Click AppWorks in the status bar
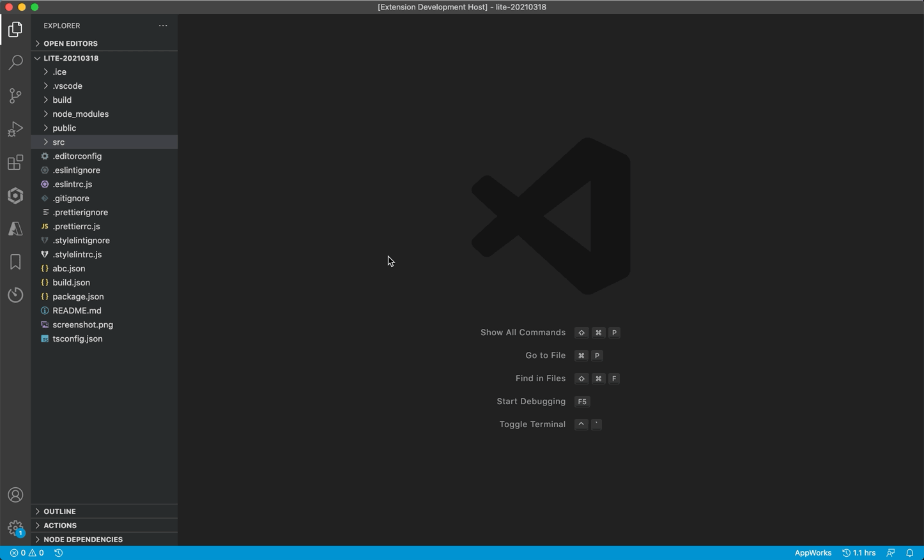The image size is (924, 560). pos(813,553)
